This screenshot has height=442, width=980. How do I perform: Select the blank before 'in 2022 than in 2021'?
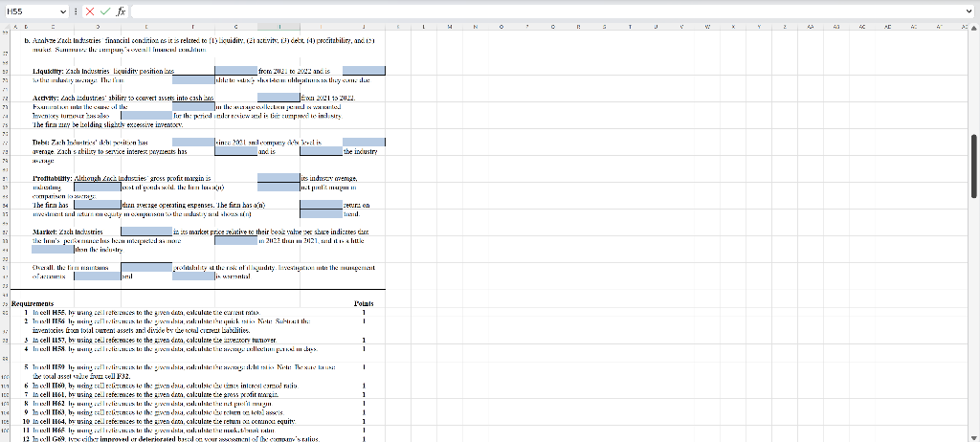(236, 241)
